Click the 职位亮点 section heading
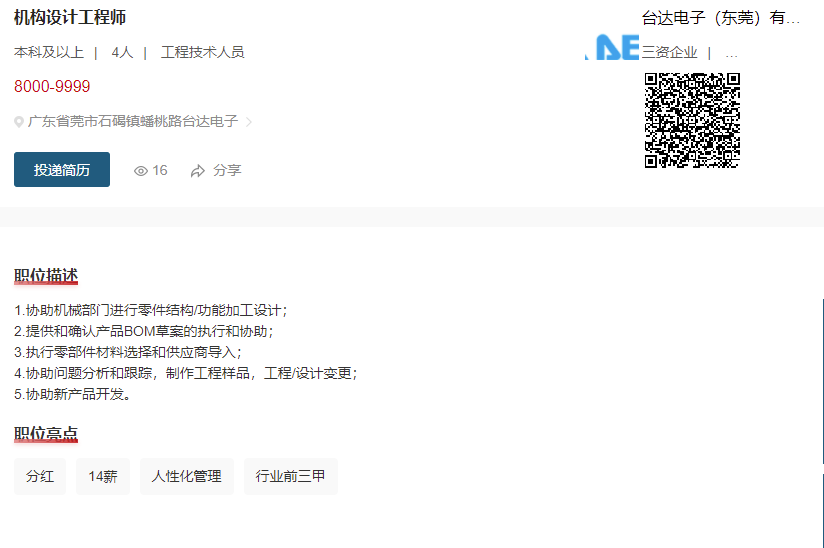 coord(46,434)
